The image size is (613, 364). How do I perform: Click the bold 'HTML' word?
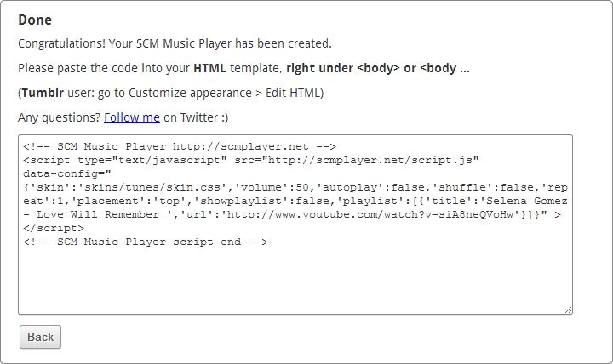point(210,68)
